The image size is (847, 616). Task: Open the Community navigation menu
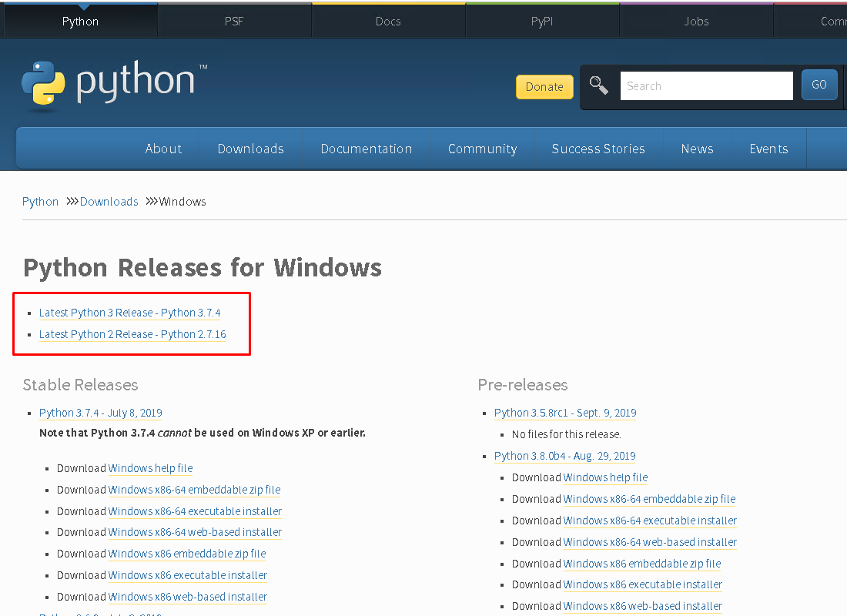[x=482, y=149]
